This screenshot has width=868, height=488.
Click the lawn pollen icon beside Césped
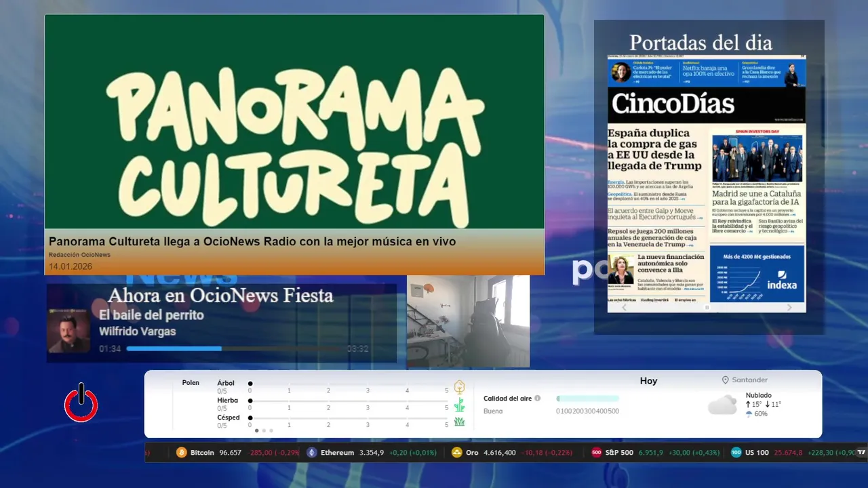click(x=459, y=422)
